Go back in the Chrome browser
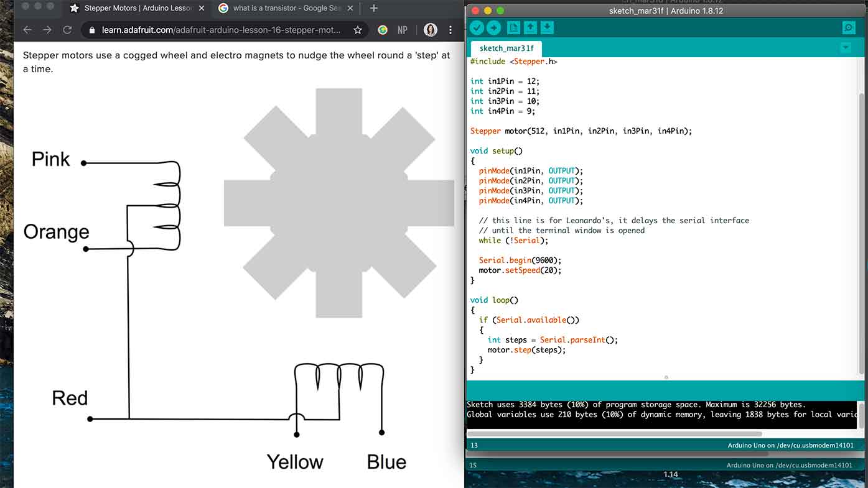Image resolution: width=868 pixels, height=488 pixels. click(x=27, y=30)
